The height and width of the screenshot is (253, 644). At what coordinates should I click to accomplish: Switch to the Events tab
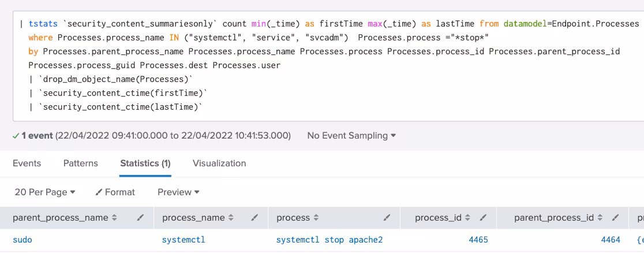(x=27, y=163)
